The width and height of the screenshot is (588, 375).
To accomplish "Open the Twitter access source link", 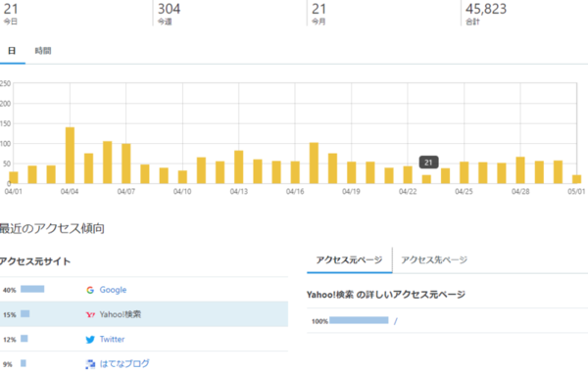I will tap(112, 339).
